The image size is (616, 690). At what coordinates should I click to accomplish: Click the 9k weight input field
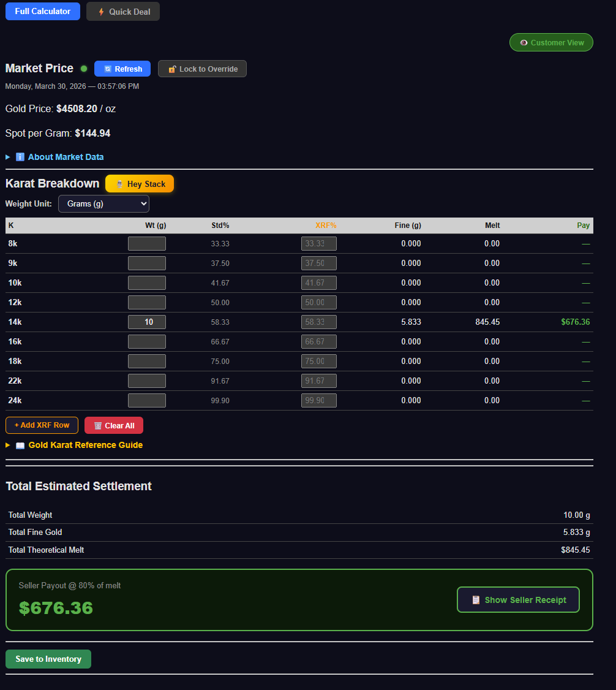pos(147,263)
